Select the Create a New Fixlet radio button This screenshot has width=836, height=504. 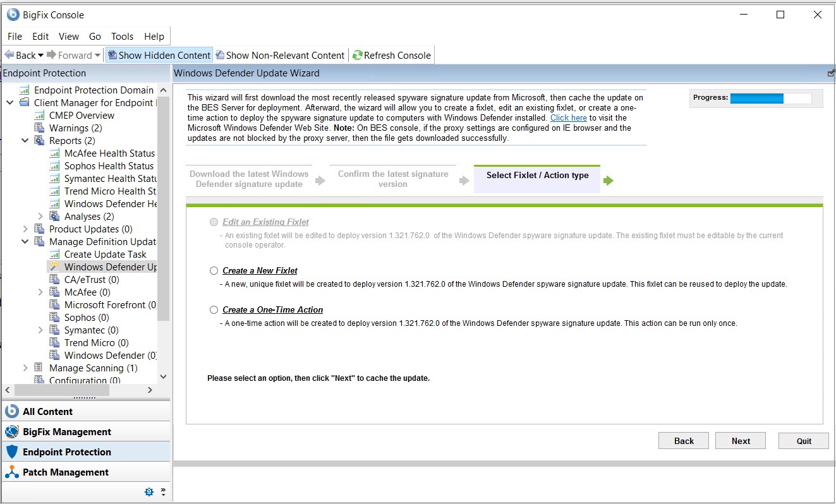(x=214, y=271)
